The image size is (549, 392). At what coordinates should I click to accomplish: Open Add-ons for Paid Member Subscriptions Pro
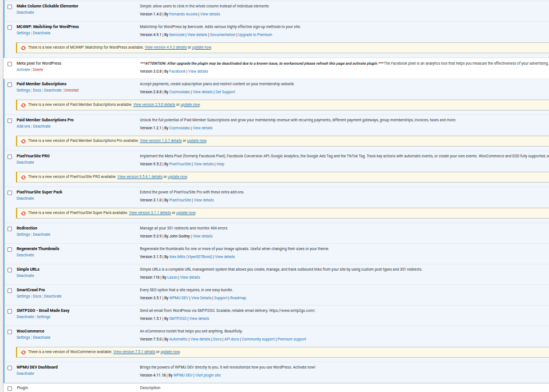point(23,126)
